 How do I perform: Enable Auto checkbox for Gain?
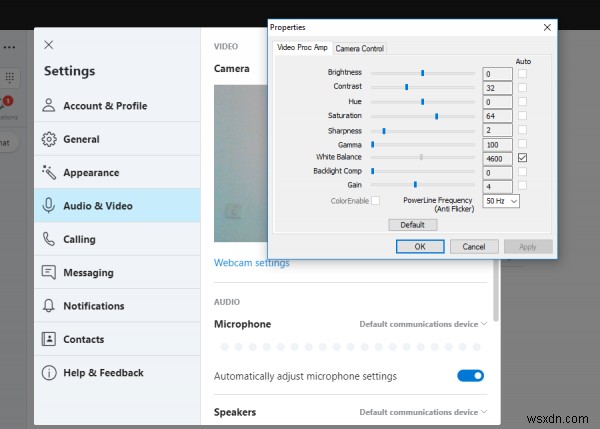[x=522, y=186]
